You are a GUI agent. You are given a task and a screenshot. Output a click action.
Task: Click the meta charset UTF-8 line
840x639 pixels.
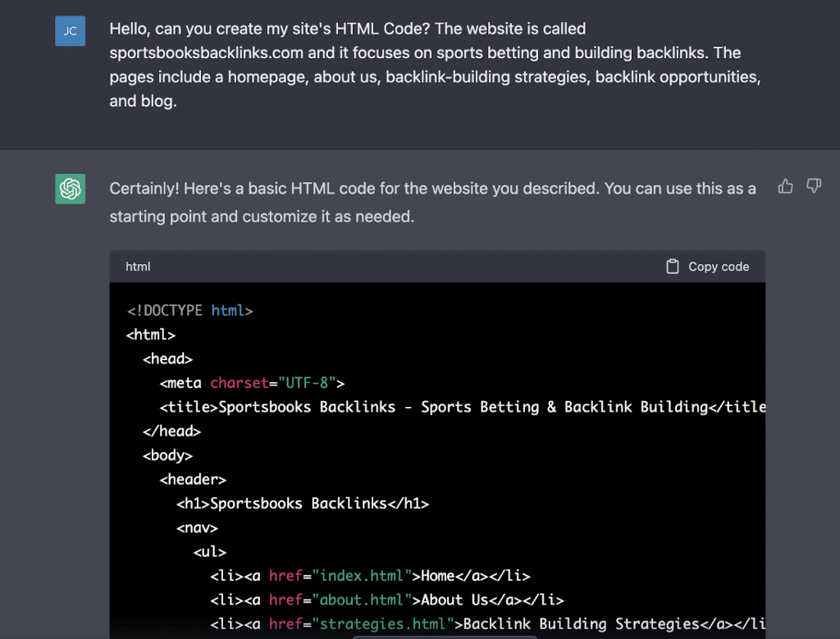[x=253, y=383]
